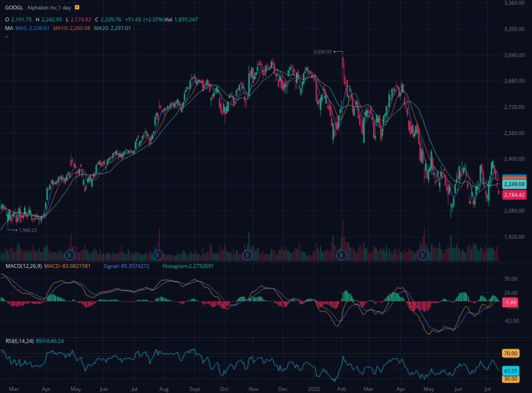Click the 2,249.68 price tag on axis
Viewport: 532px width, 393px height.
514,184
